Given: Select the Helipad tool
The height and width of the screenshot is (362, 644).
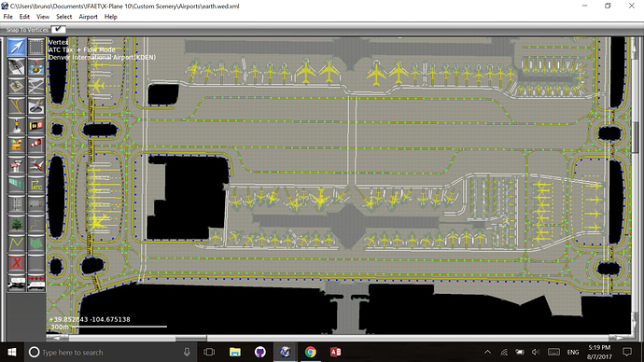Looking at the screenshot, I should [x=17, y=86].
